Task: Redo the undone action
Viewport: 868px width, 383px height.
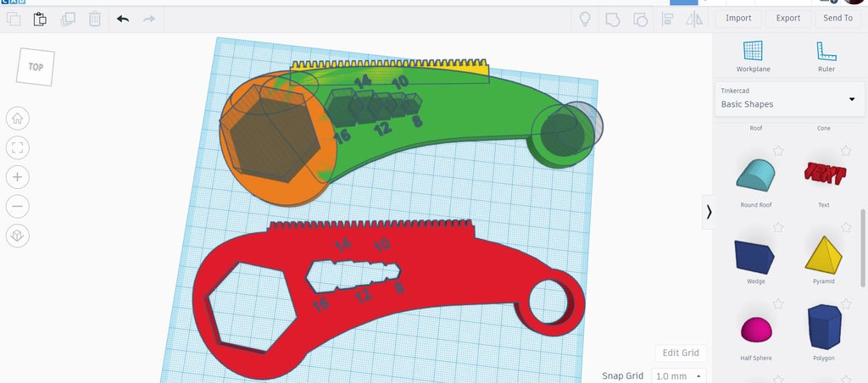Action: point(149,19)
